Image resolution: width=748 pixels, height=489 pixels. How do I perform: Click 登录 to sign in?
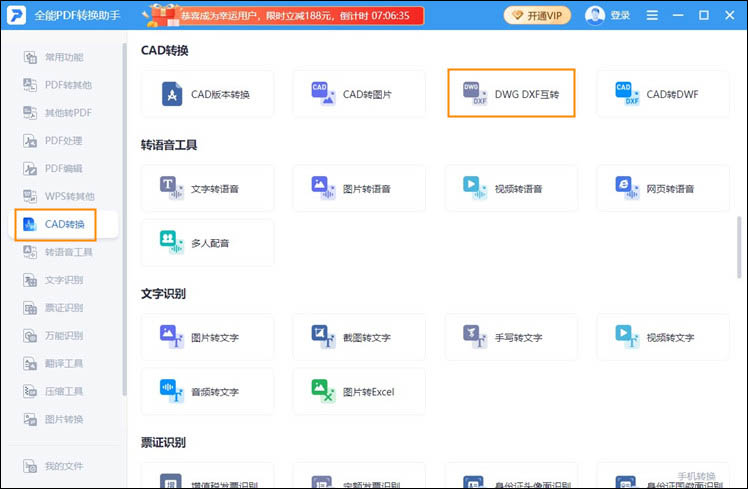[620, 16]
